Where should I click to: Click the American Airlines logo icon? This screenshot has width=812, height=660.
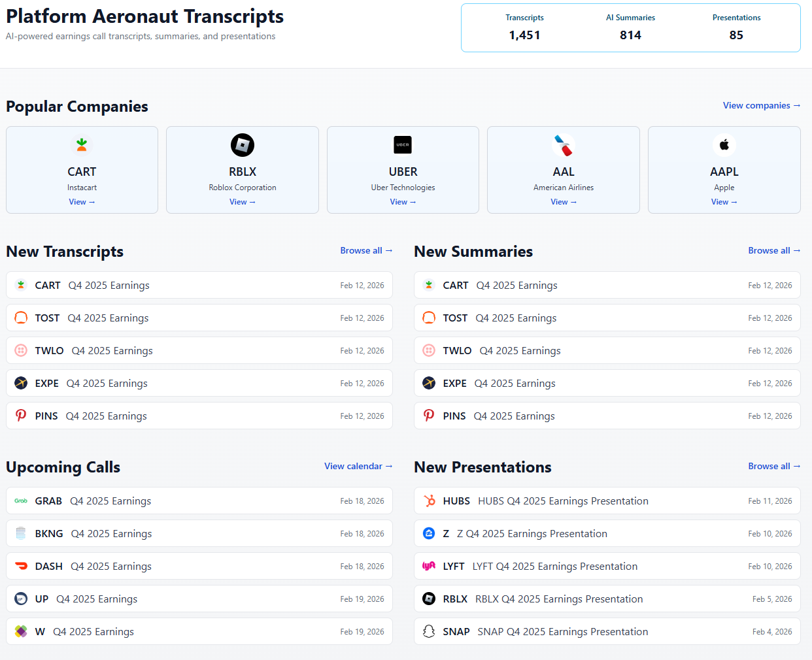[564, 145]
